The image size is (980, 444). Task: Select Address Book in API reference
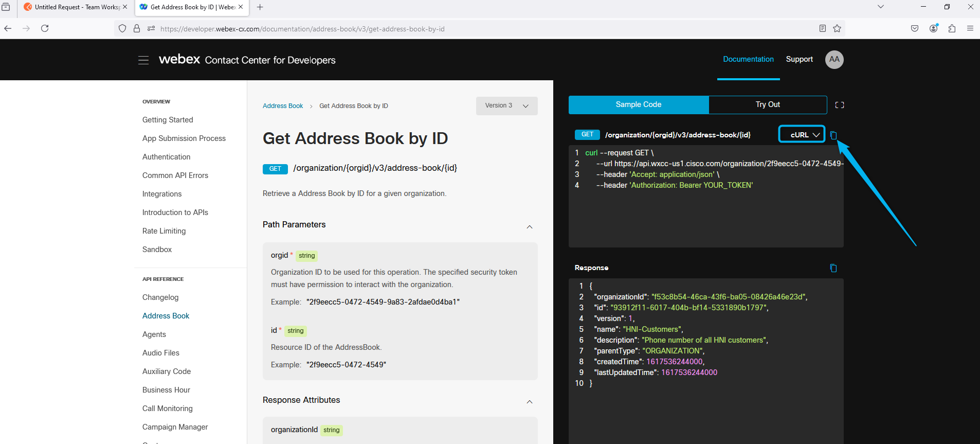166,316
